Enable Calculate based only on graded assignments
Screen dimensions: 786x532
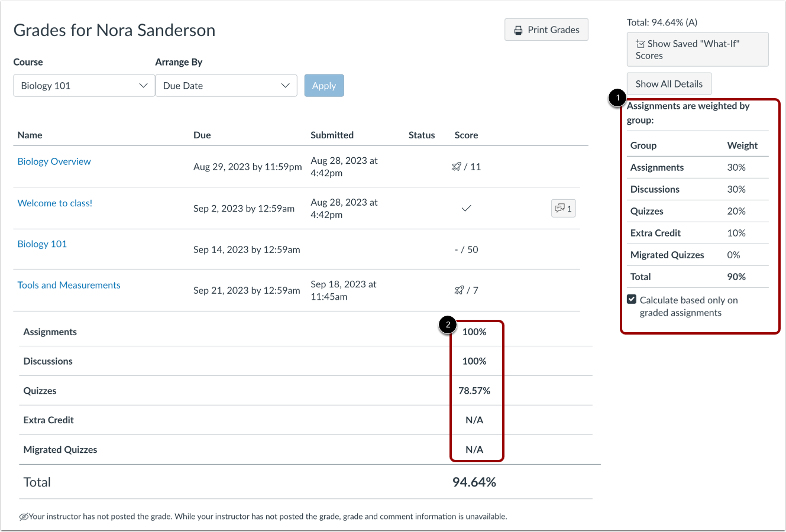pos(632,299)
